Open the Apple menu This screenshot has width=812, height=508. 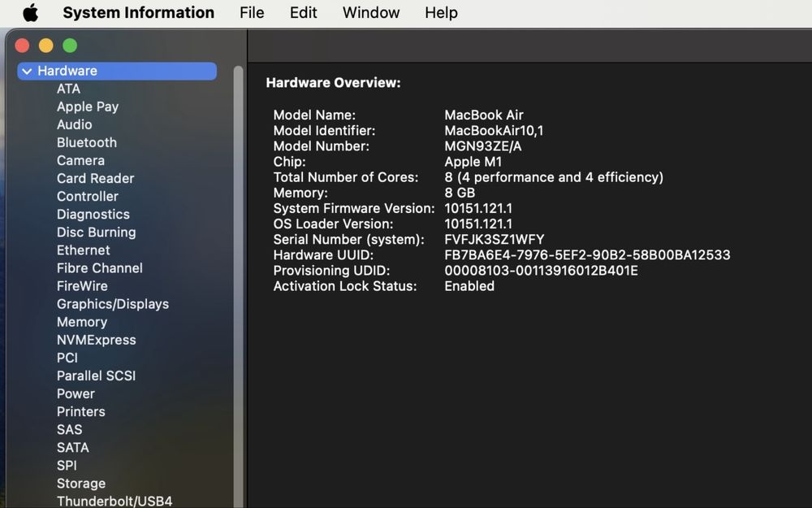tap(31, 12)
